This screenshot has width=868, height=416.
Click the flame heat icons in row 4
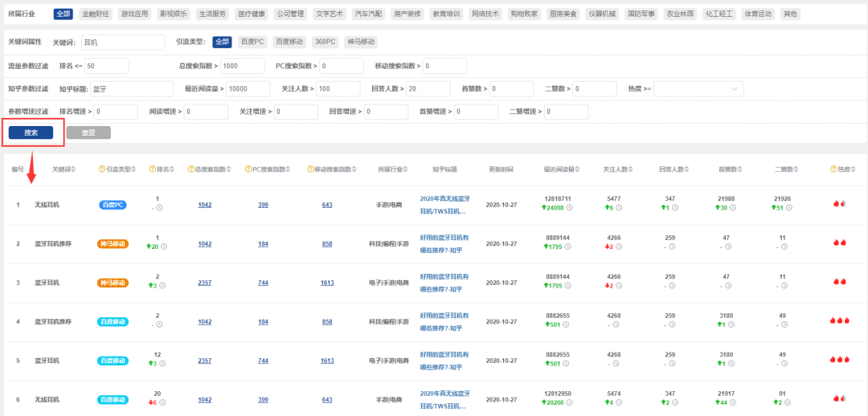pos(839,320)
